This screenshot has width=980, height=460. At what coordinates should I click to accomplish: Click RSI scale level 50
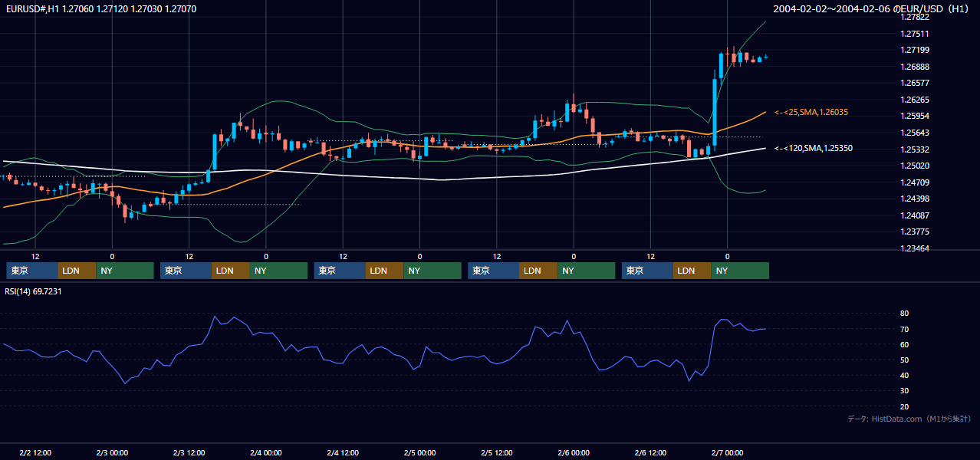pos(905,360)
